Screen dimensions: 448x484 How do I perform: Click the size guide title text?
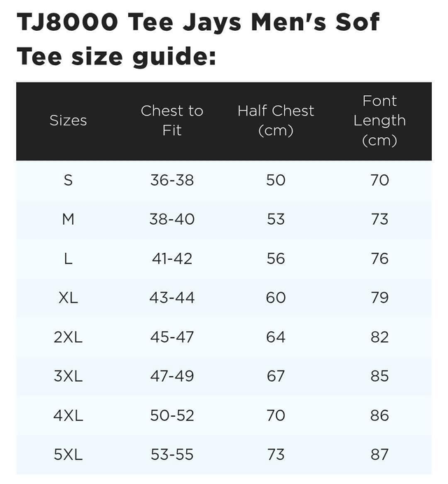pyautogui.click(x=198, y=38)
